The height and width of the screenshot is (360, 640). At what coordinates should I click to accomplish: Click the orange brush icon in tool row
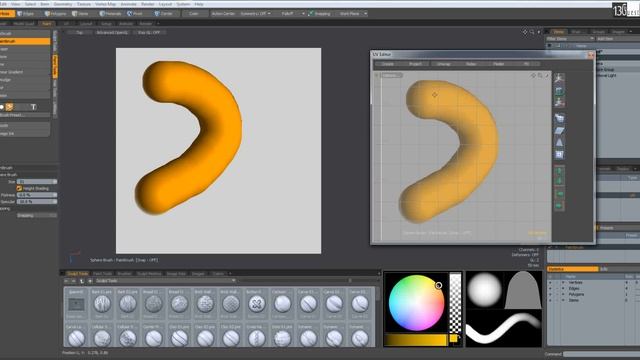9,107
